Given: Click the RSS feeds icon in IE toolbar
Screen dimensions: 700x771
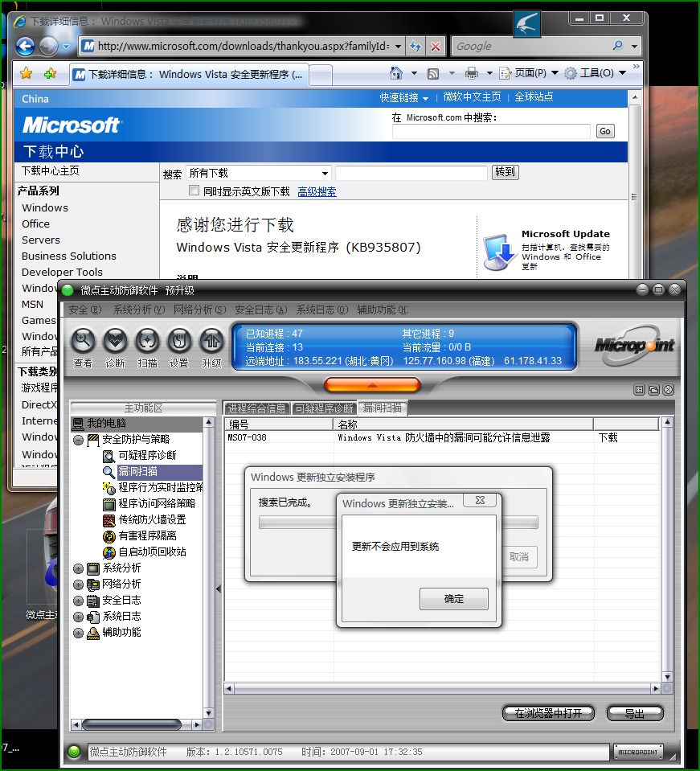Looking at the screenshot, I should 433,74.
